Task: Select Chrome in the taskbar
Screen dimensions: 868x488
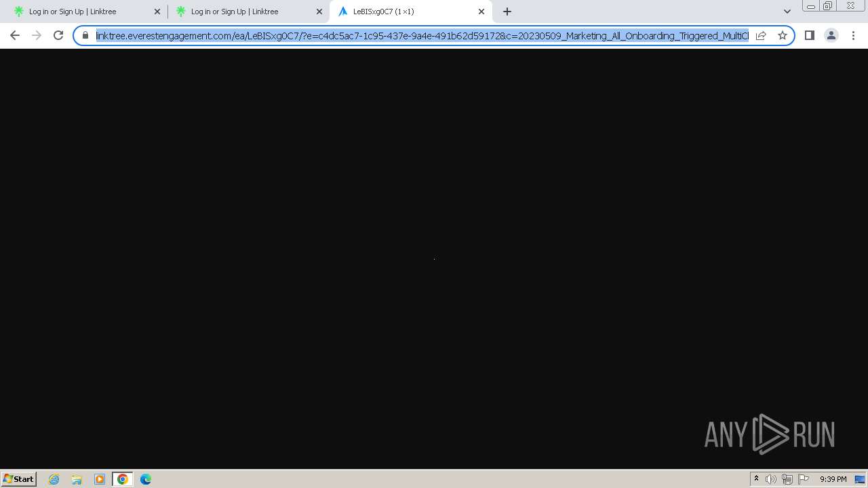Action: pyautogui.click(x=123, y=479)
